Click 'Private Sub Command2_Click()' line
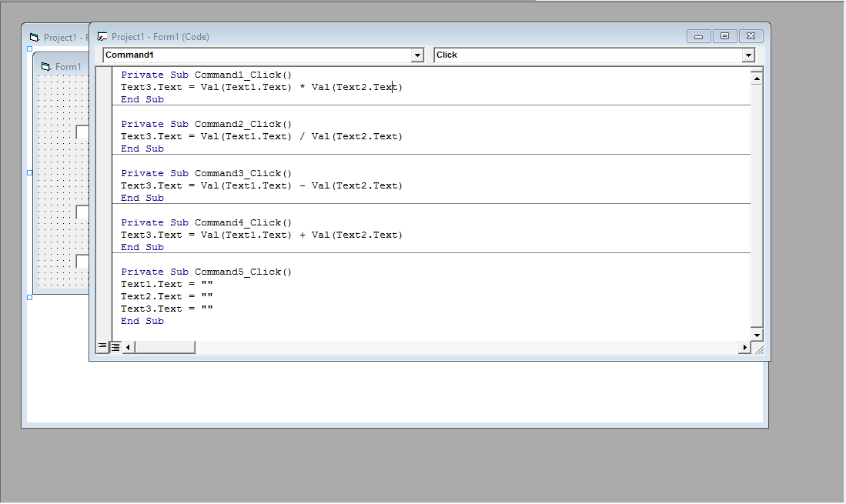 [x=206, y=124]
